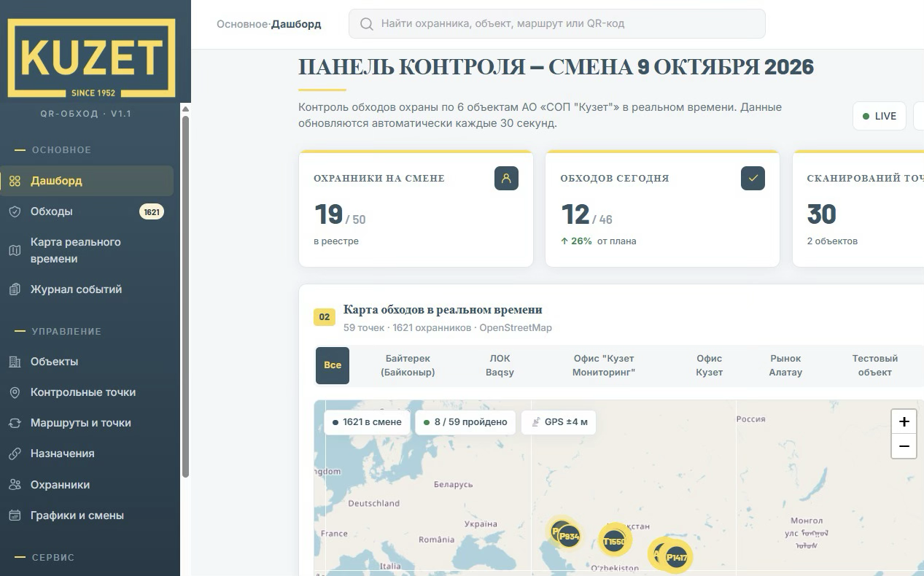Click the Сканирований card value 30
The height and width of the screenshot is (576, 924).
(x=822, y=214)
